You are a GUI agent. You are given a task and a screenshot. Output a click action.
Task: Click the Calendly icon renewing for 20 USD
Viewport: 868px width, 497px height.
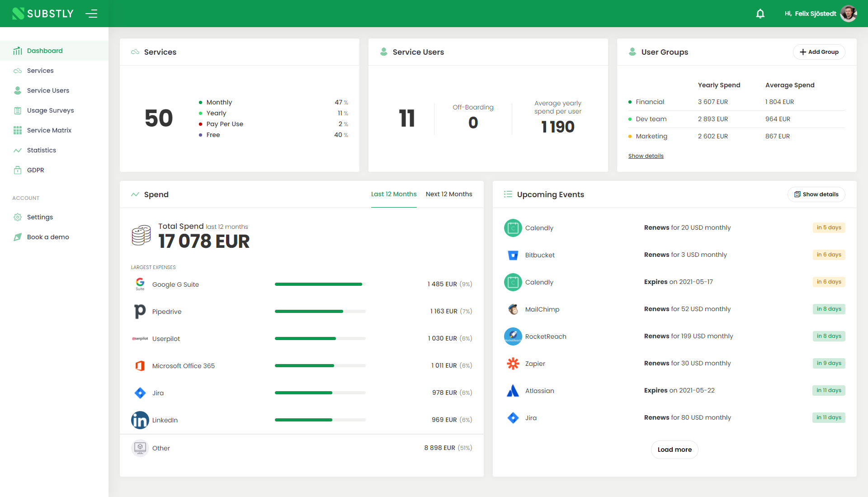click(x=513, y=228)
